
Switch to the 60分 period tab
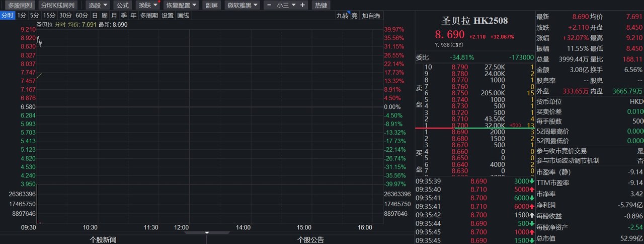(x=82, y=16)
